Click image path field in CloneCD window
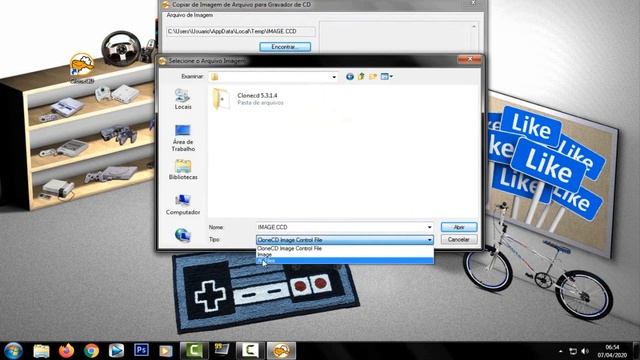Image resolution: width=640 pixels, height=360 pixels. click(241, 31)
